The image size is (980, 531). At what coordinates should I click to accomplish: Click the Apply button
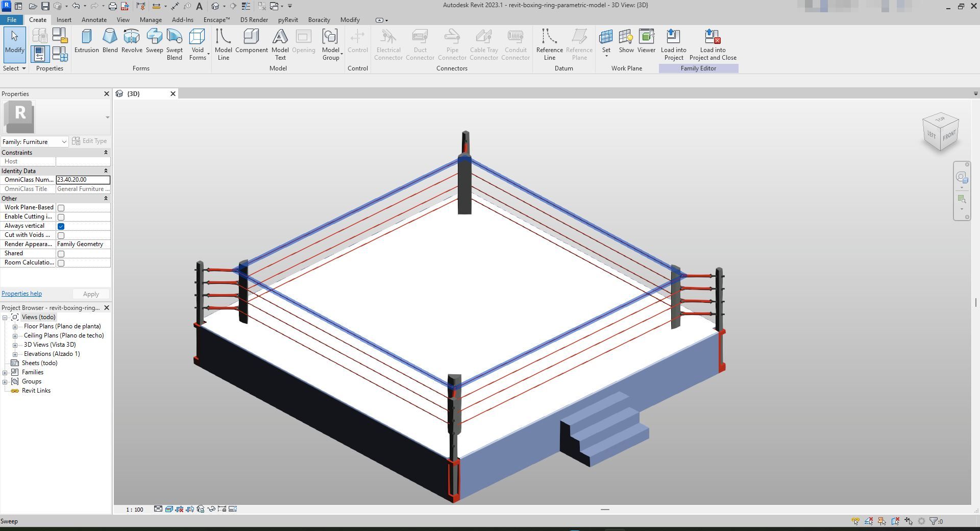91,294
